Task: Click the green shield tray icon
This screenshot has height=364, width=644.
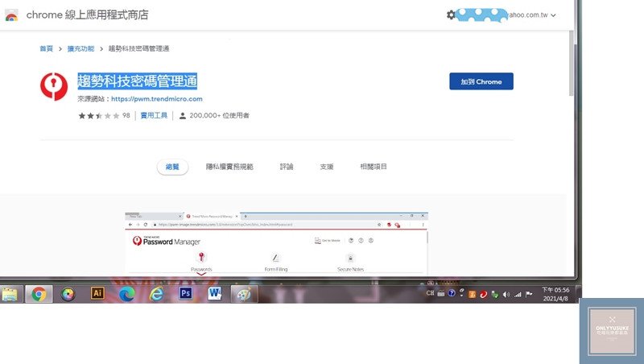Action: click(x=495, y=295)
